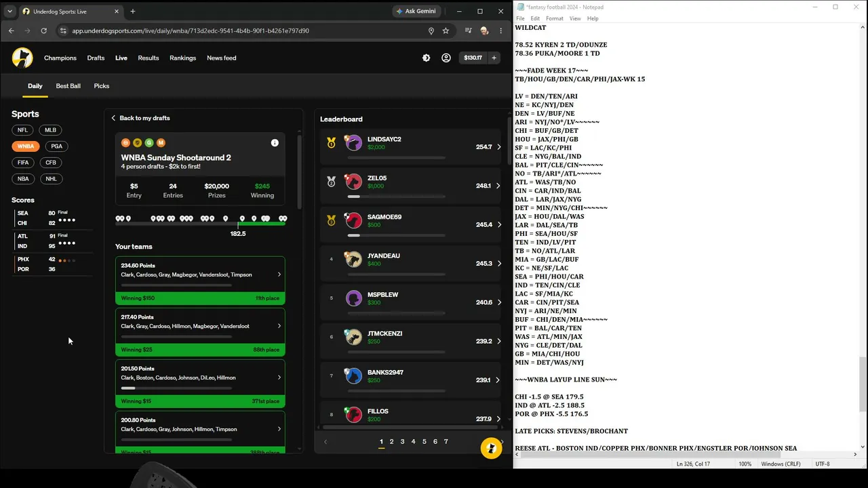
Task: Expand the 217.40 Points team chevron
Action: point(279,327)
